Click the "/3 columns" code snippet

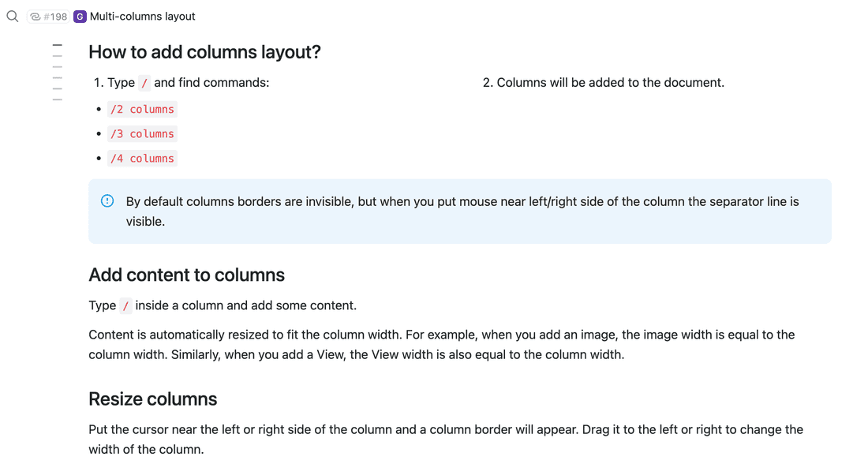point(142,134)
